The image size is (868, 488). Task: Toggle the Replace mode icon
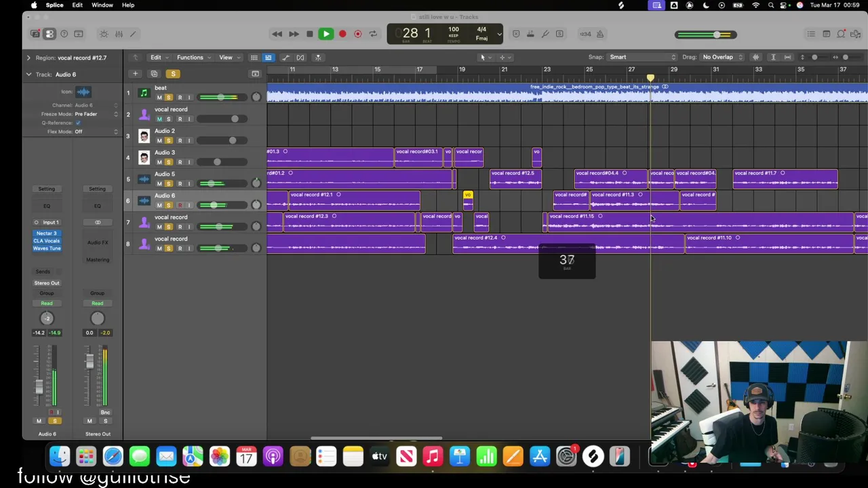click(516, 34)
